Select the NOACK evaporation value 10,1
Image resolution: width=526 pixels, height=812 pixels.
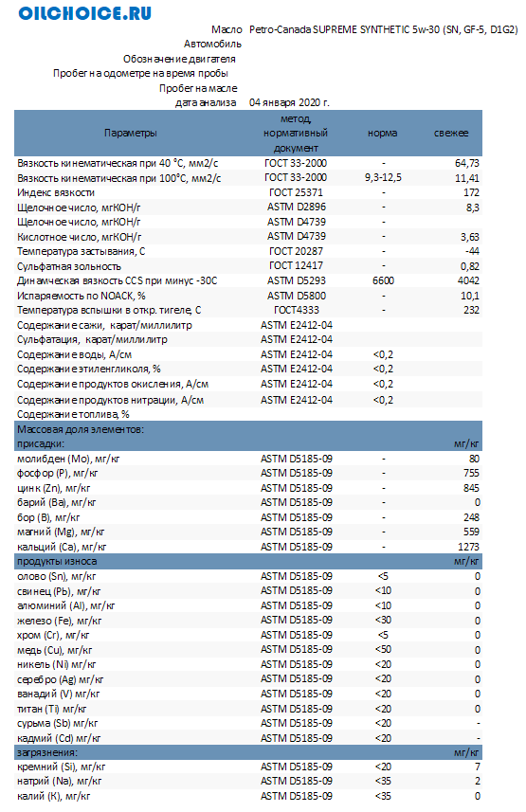(x=470, y=296)
